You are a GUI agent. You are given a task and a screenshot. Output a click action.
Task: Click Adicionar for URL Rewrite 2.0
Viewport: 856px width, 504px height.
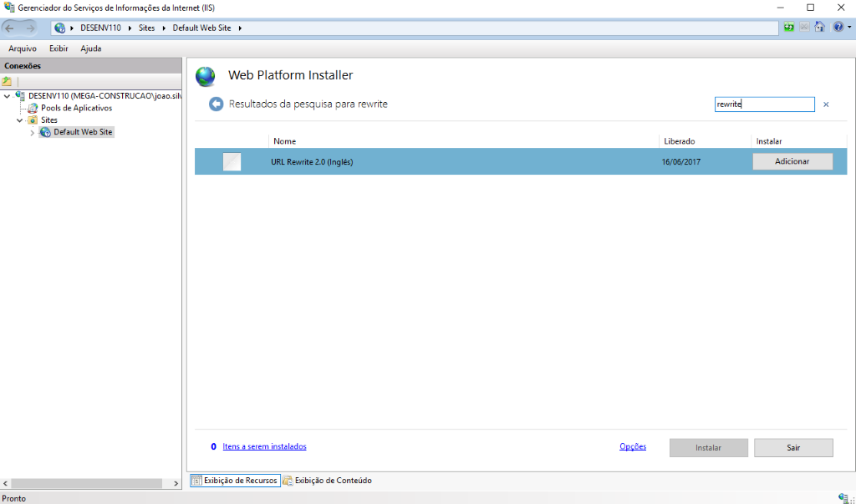click(792, 161)
